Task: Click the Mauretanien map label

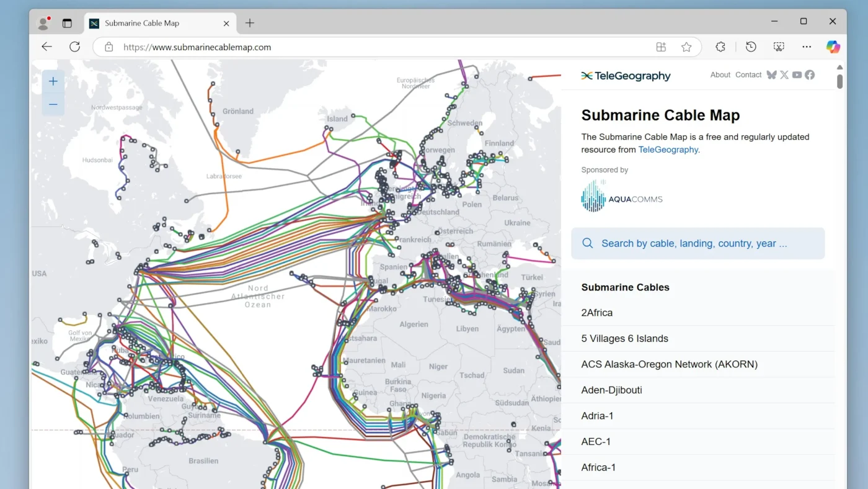Action: [x=364, y=361]
